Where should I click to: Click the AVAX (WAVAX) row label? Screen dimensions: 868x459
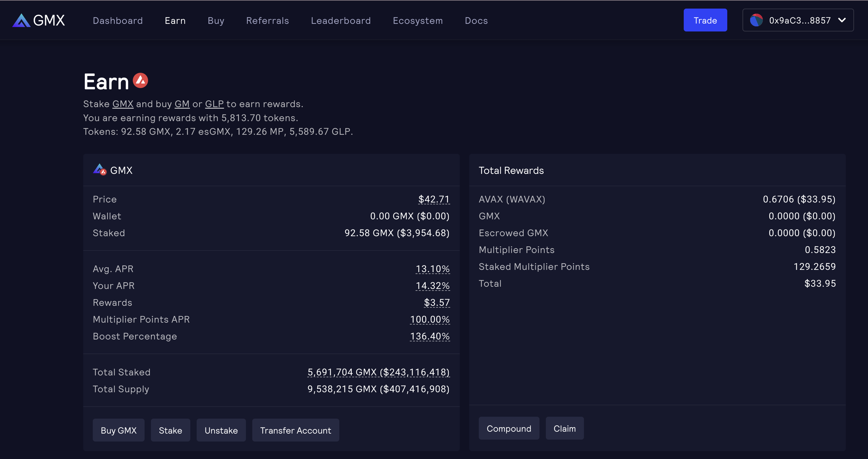pyautogui.click(x=512, y=199)
